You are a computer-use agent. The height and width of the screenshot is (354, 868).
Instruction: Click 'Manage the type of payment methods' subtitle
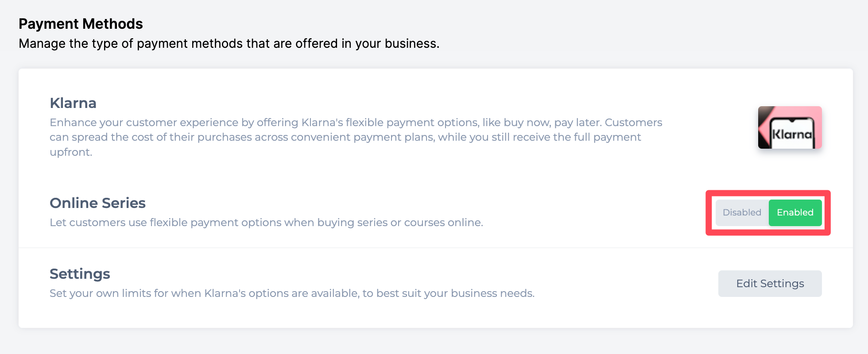pyautogui.click(x=229, y=44)
